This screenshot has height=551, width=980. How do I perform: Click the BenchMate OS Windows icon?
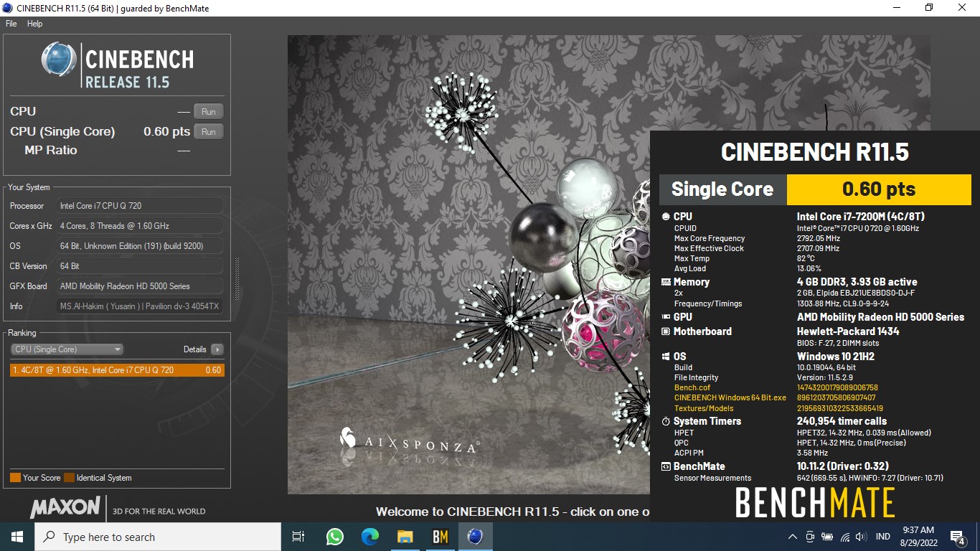click(x=666, y=357)
